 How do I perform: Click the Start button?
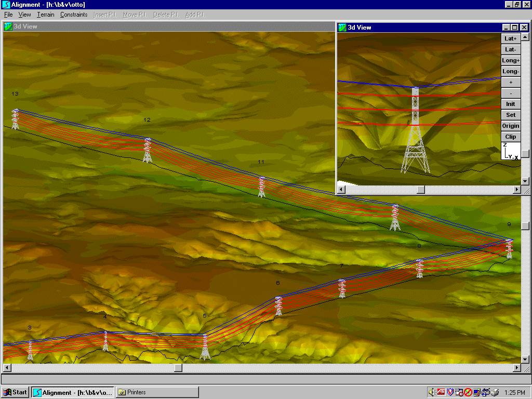pyautogui.click(x=14, y=392)
